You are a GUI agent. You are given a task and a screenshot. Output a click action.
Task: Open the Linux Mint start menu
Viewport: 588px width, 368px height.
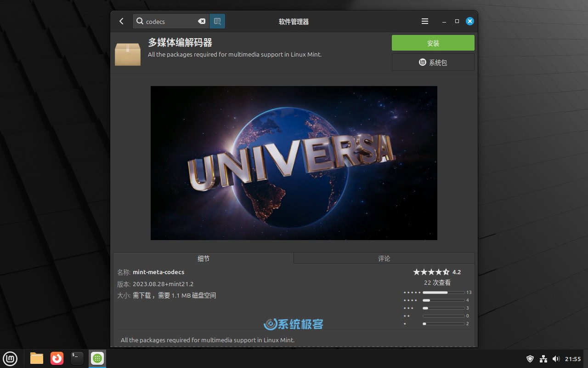pyautogui.click(x=10, y=358)
